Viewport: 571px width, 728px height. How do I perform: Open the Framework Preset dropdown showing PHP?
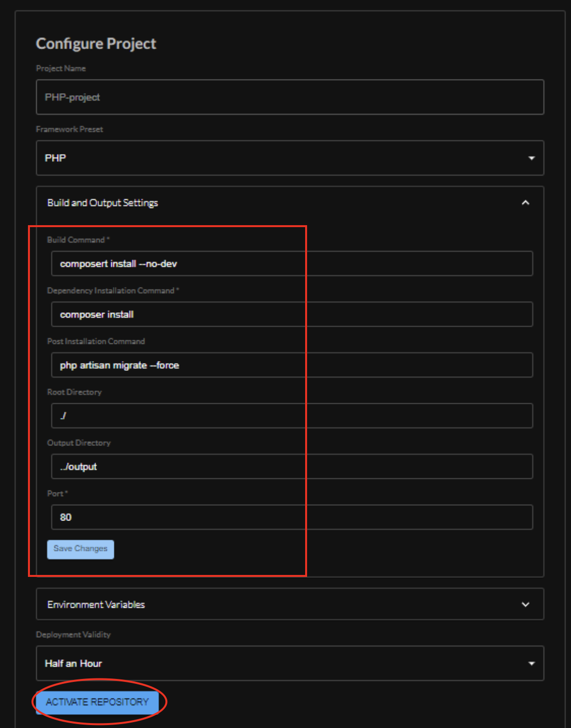289,158
